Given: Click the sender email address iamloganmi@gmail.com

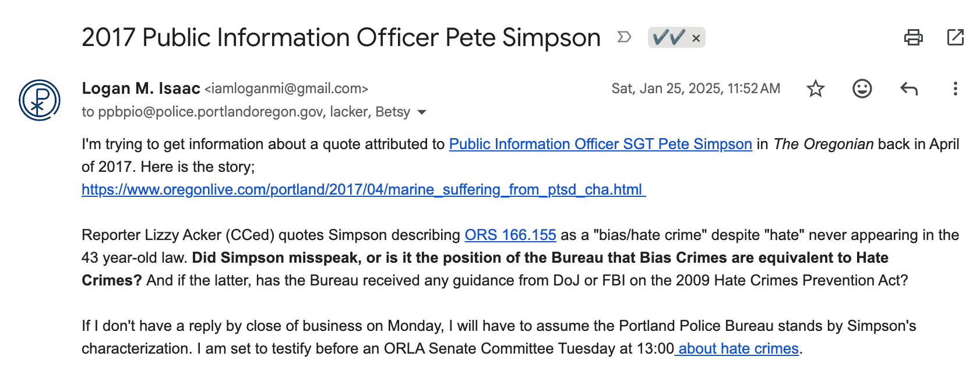Looking at the screenshot, I should coord(286,89).
